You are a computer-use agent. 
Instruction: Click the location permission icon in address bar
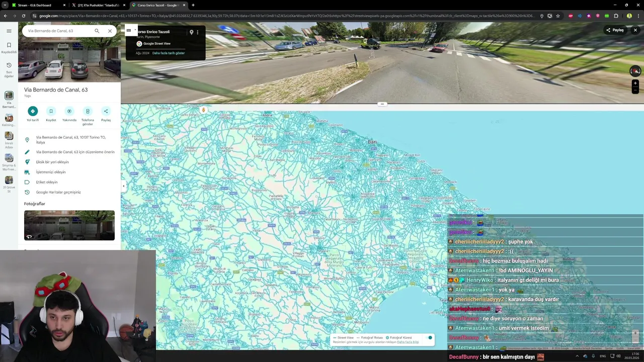tap(542, 16)
